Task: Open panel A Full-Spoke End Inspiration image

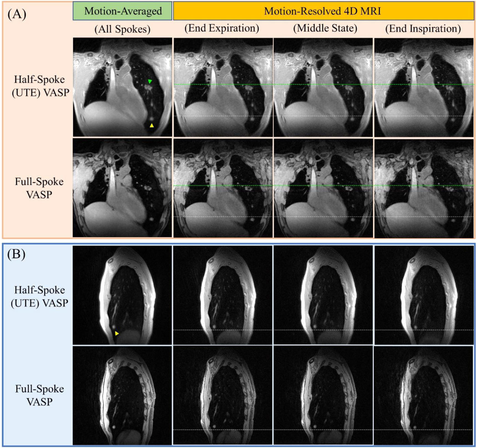Action: [x=424, y=188]
